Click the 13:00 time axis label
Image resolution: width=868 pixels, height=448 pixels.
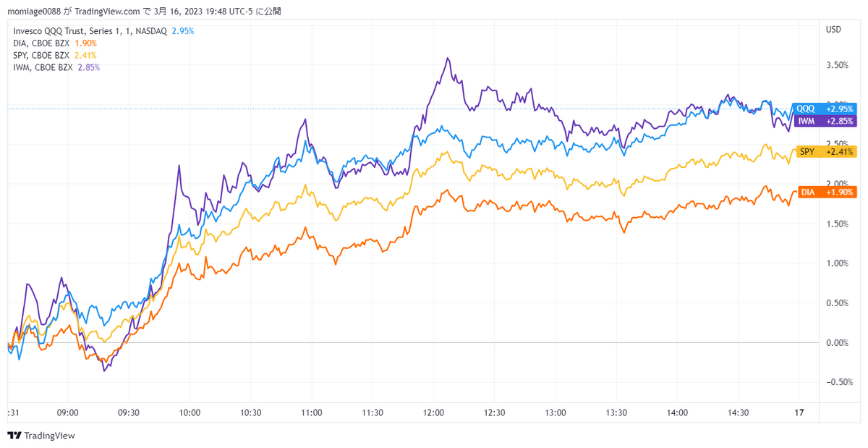pos(556,413)
